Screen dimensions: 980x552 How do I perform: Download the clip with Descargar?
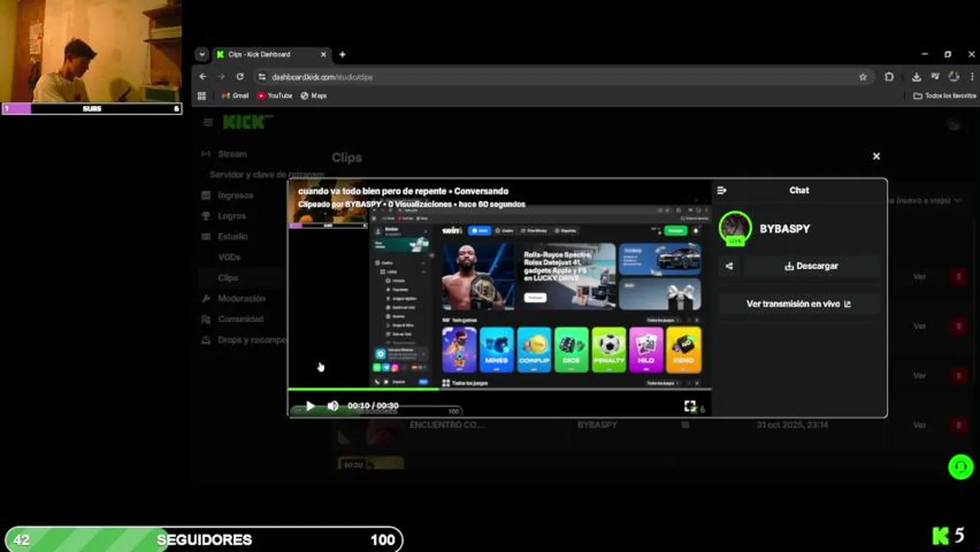pos(811,266)
